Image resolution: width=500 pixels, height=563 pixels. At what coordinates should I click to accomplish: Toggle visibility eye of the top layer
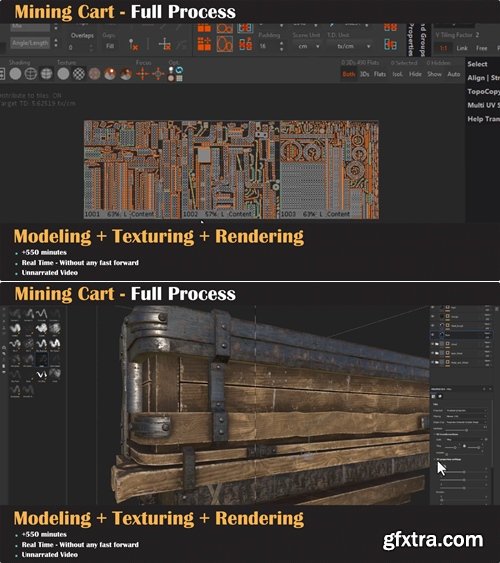[433, 308]
